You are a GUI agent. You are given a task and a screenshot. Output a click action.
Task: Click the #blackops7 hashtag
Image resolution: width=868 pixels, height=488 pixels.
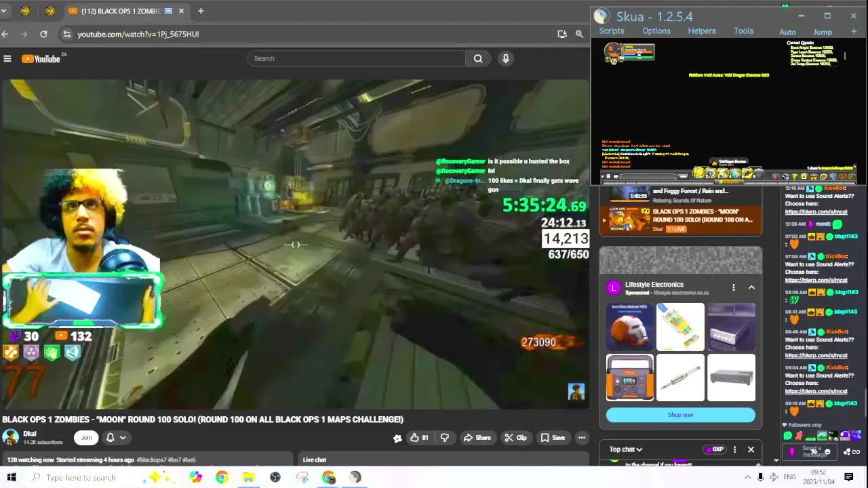[153, 460]
